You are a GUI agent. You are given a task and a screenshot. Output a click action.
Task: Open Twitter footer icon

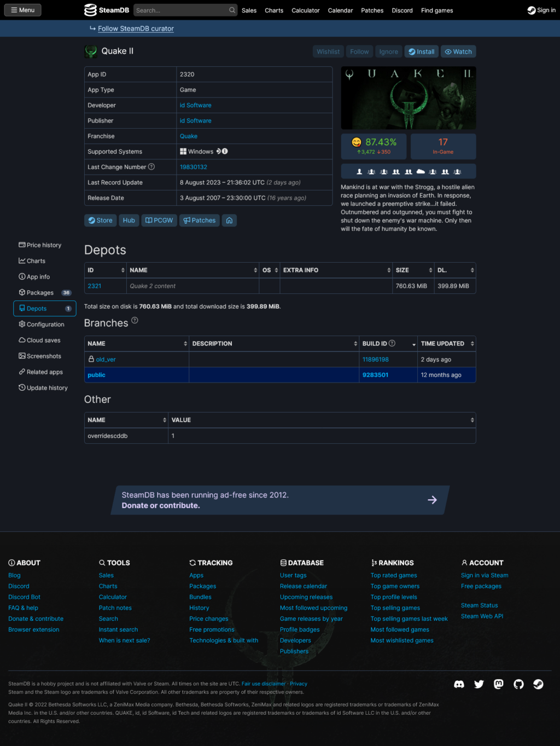point(479,684)
